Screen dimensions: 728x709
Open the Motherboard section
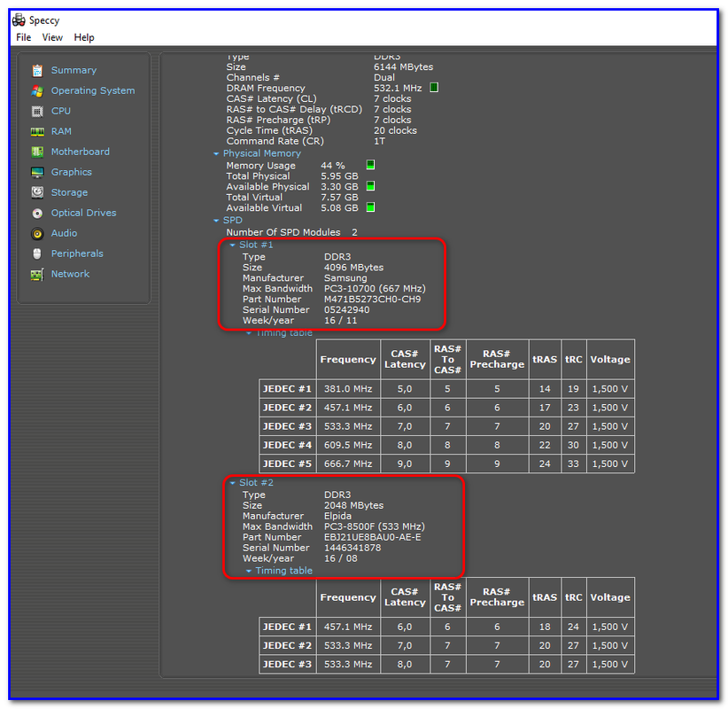click(81, 152)
